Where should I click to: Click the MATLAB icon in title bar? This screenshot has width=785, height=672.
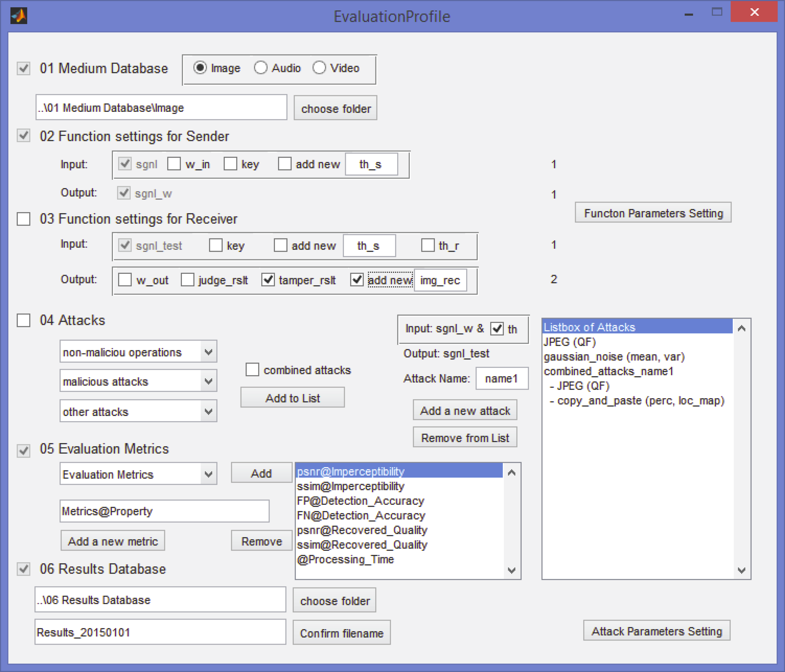19,16
